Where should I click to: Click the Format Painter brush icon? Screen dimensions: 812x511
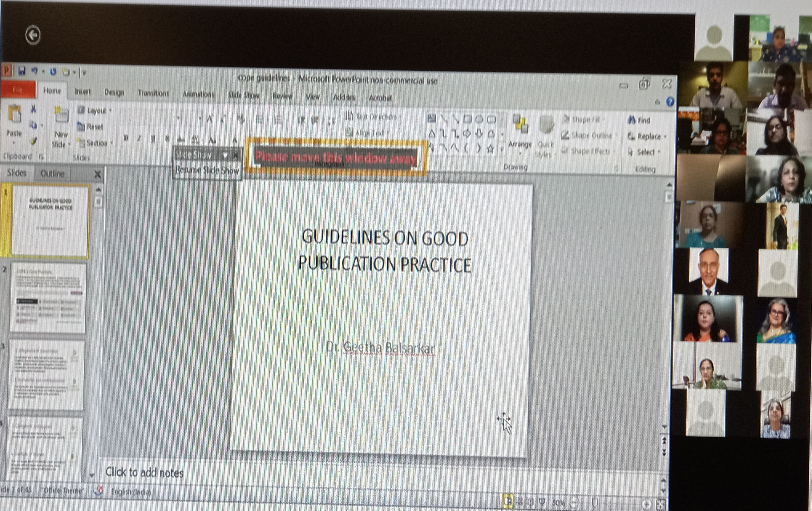(33, 142)
